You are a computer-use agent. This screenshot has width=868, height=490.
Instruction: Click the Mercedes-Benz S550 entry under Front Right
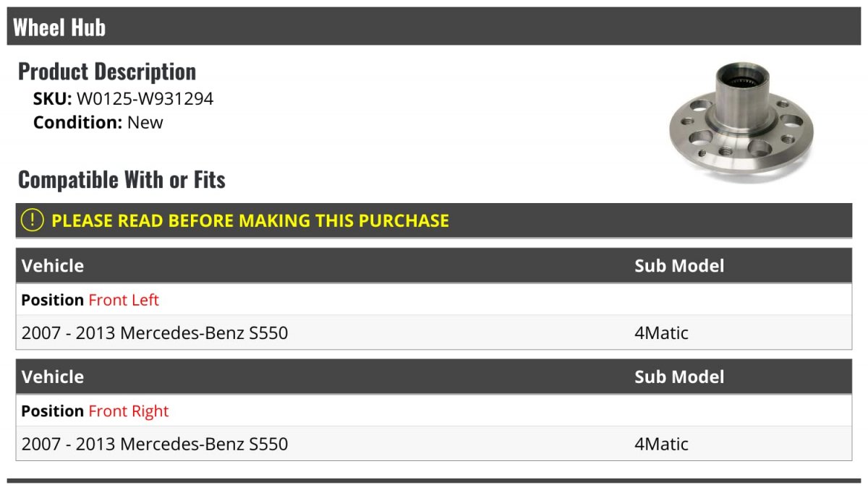point(155,444)
